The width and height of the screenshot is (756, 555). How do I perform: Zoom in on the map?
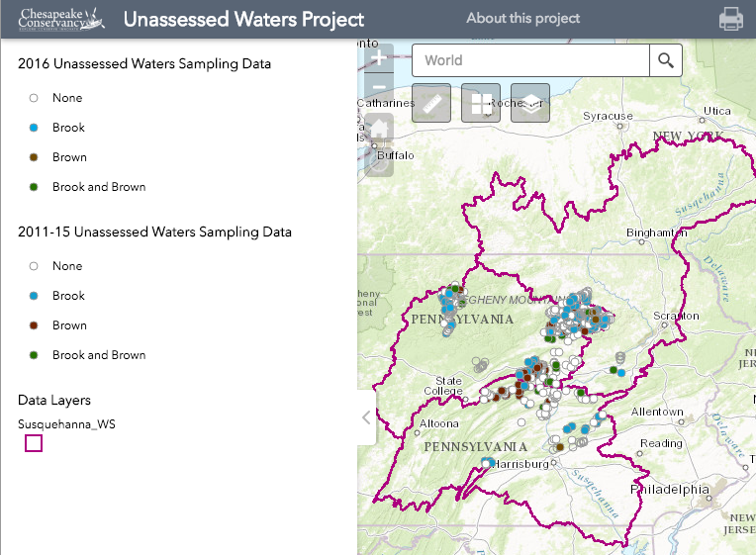click(379, 59)
